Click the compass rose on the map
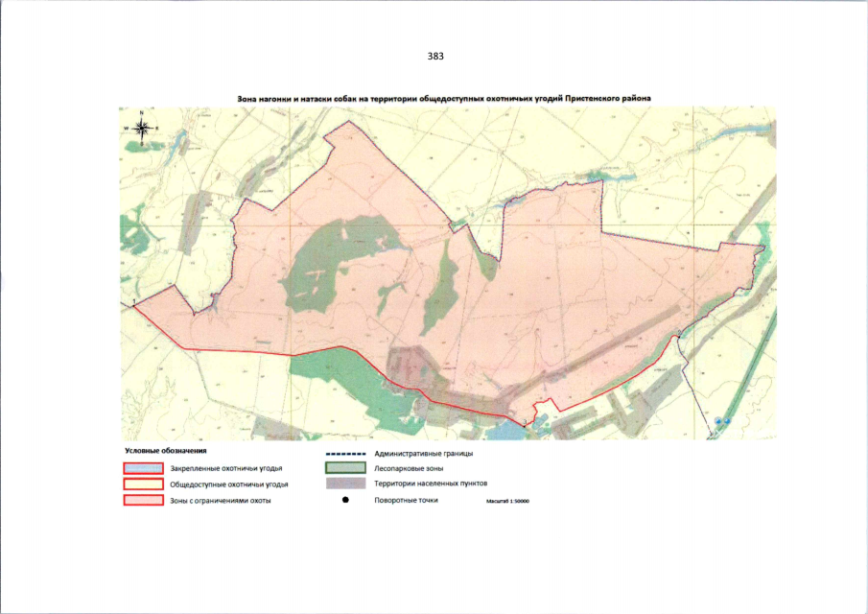The height and width of the screenshot is (614, 868). pos(141,129)
